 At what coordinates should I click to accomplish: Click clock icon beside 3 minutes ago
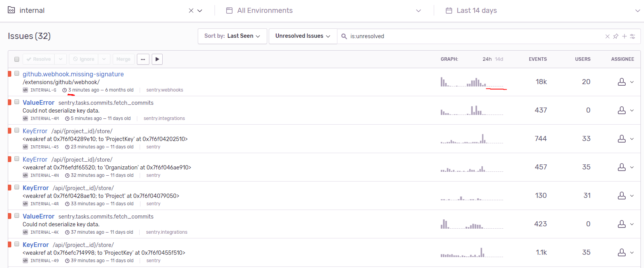coord(65,90)
